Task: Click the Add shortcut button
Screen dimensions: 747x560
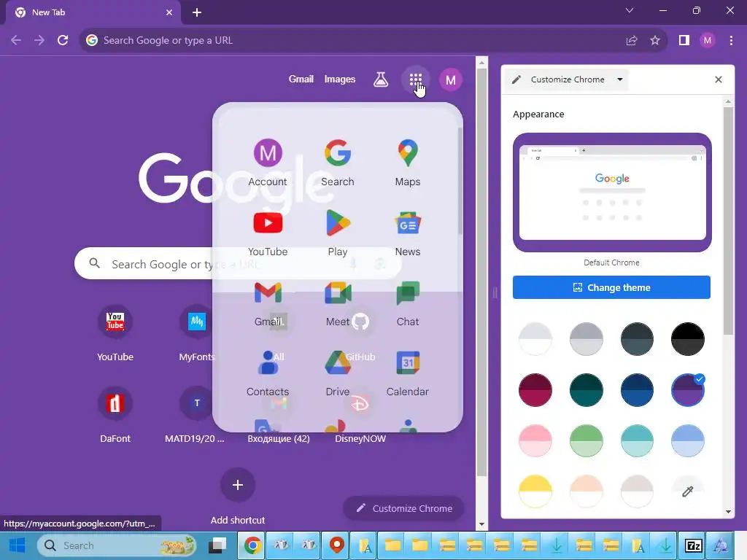Action: [x=238, y=496]
